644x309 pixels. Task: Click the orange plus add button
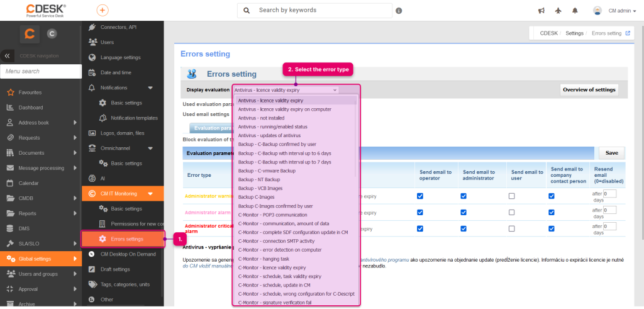click(103, 10)
